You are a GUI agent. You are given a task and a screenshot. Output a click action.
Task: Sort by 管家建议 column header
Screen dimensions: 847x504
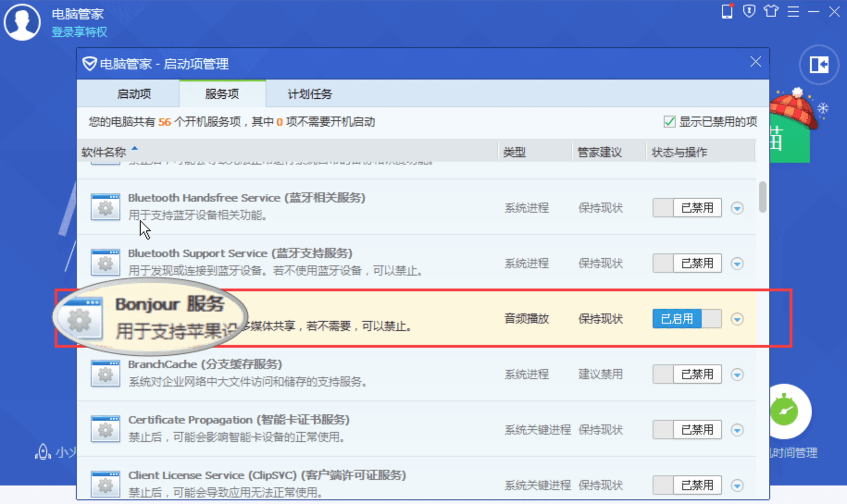pyautogui.click(x=599, y=152)
